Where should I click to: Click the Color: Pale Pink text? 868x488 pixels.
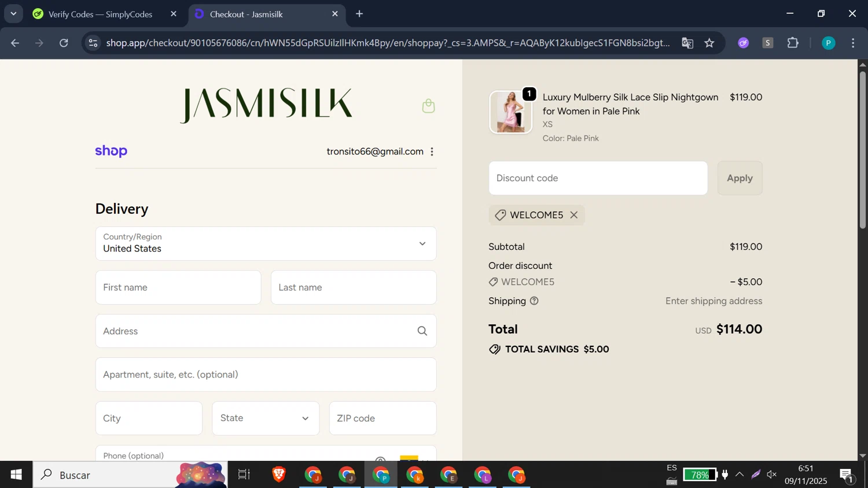tap(571, 138)
